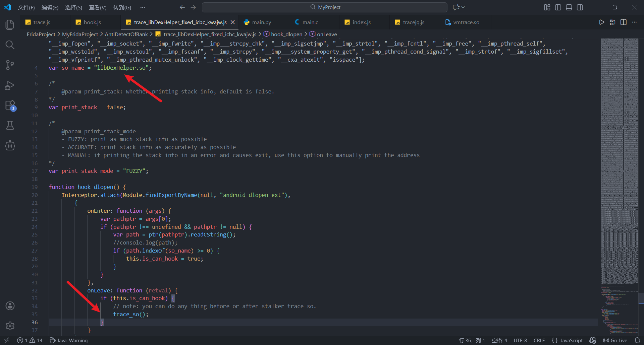This screenshot has width=644, height=345.
Task: Click Go Live in status bar
Action: pos(615,340)
